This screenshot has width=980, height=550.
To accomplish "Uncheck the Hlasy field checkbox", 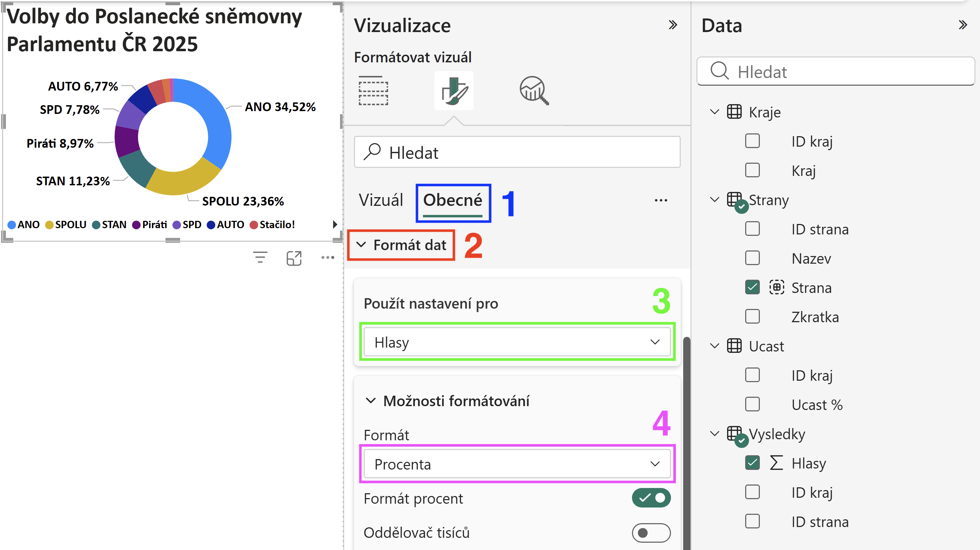I will (x=752, y=463).
